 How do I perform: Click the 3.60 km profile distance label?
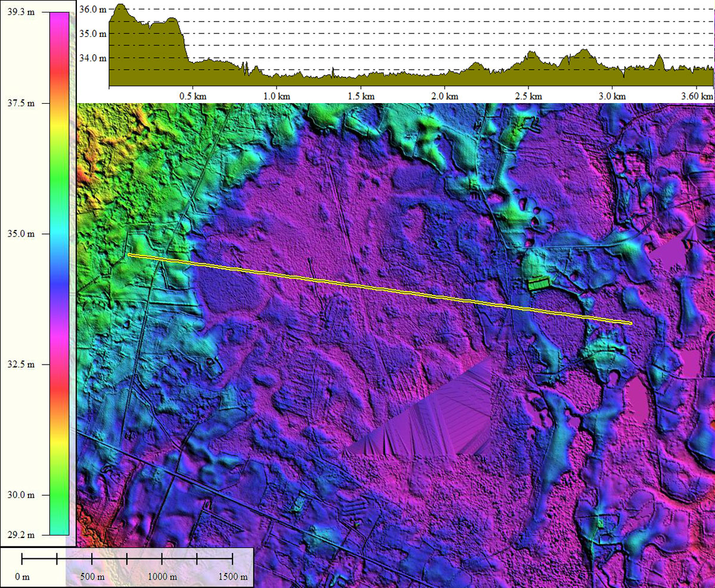pos(697,96)
